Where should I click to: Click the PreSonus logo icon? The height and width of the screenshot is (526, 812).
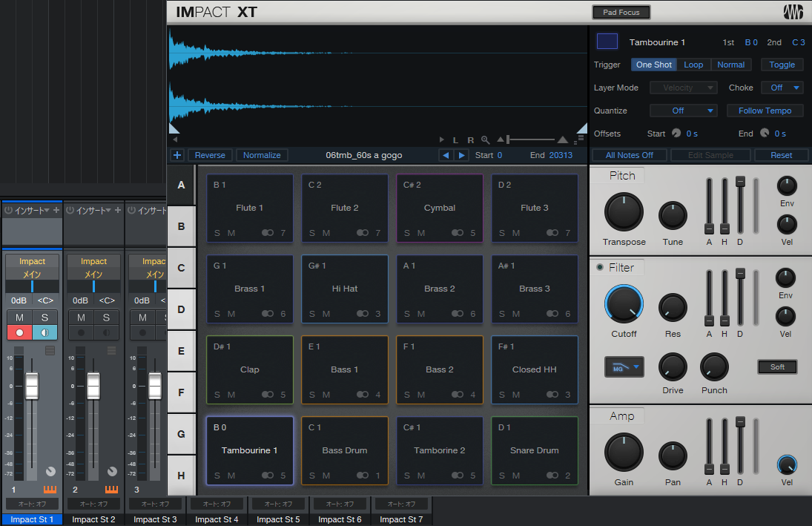click(793, 12)
